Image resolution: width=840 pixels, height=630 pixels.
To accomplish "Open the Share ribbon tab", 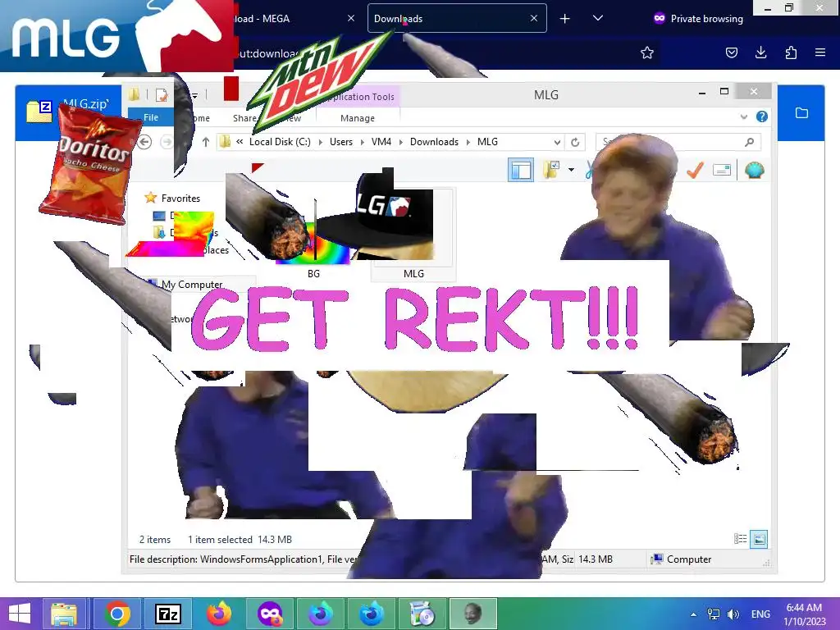I will [x=244, y=118].
